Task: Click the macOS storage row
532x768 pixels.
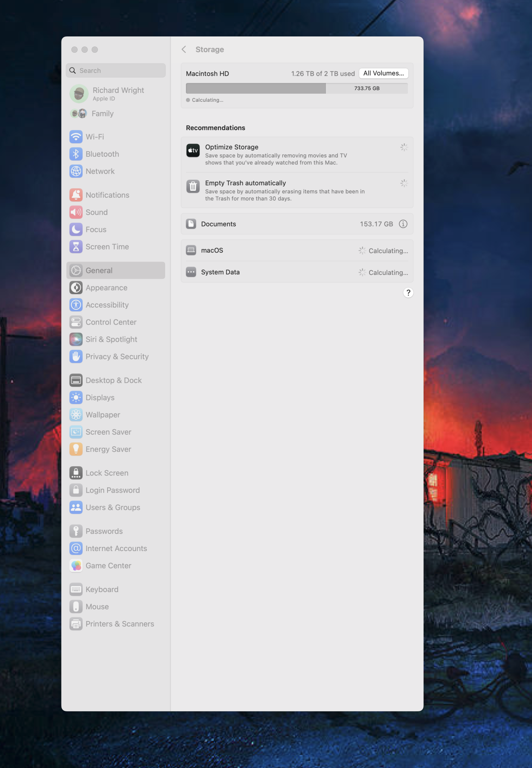Action: coord(297,250)
